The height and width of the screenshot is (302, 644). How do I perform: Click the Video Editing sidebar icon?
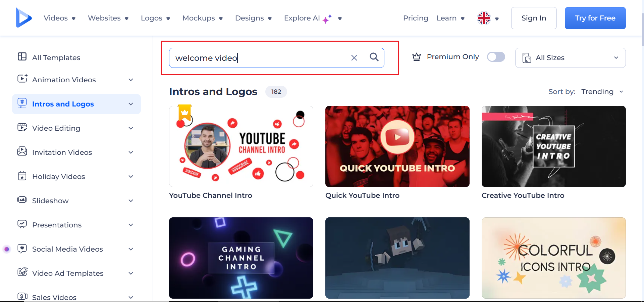(22, 127)
